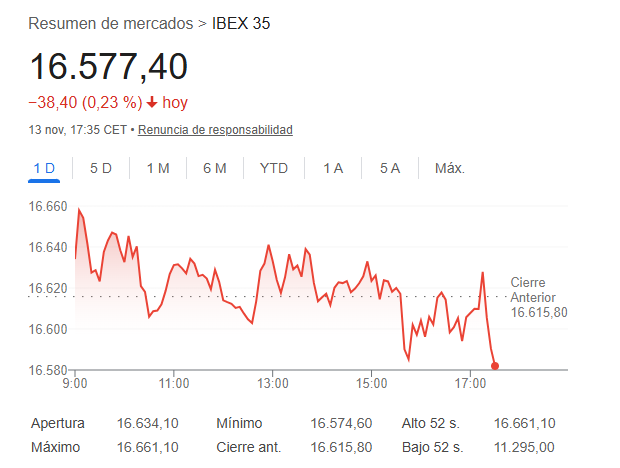
Task: Click the 13:00 label on time axis
Action: pyautogui.click(x=272, y=383)
